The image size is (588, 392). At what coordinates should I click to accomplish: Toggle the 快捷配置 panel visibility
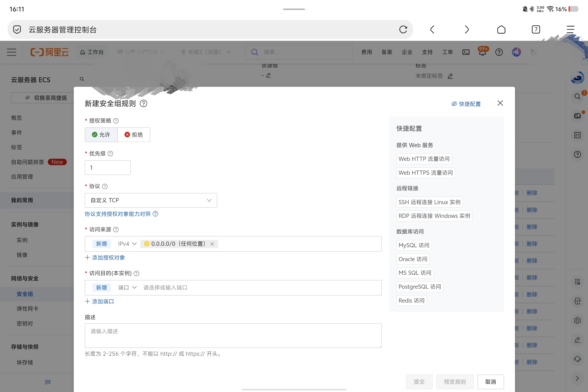(x=466, y=104)
